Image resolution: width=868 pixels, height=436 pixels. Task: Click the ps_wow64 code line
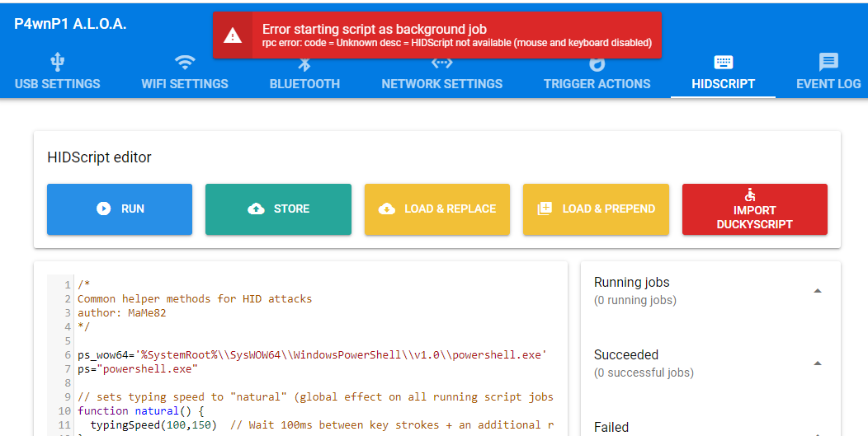point(312,355)
